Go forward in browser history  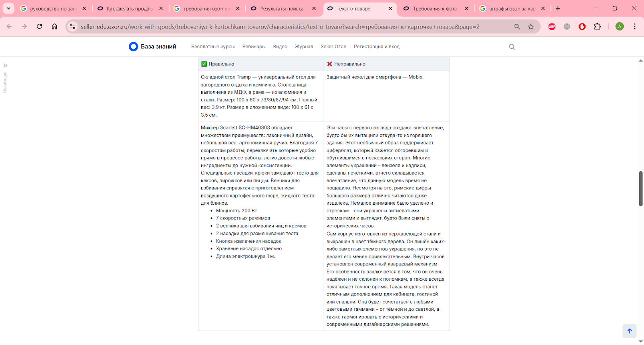[24, 27]
